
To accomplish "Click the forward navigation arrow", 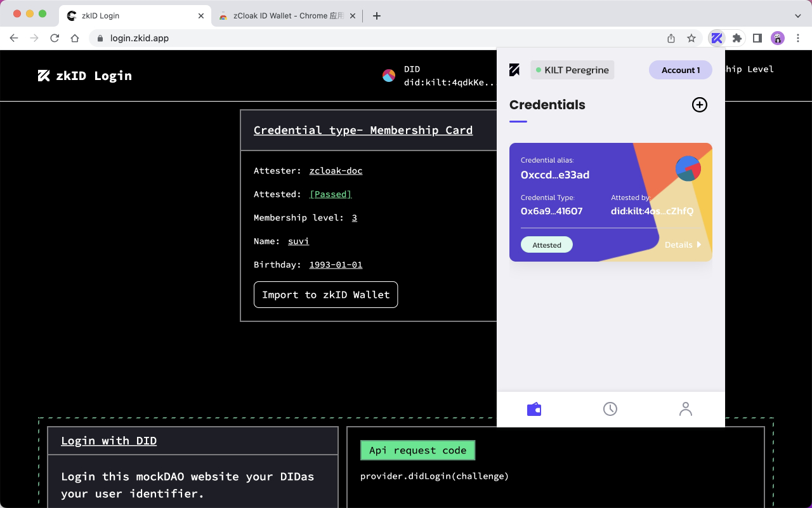I will click(x=34, y=38).
